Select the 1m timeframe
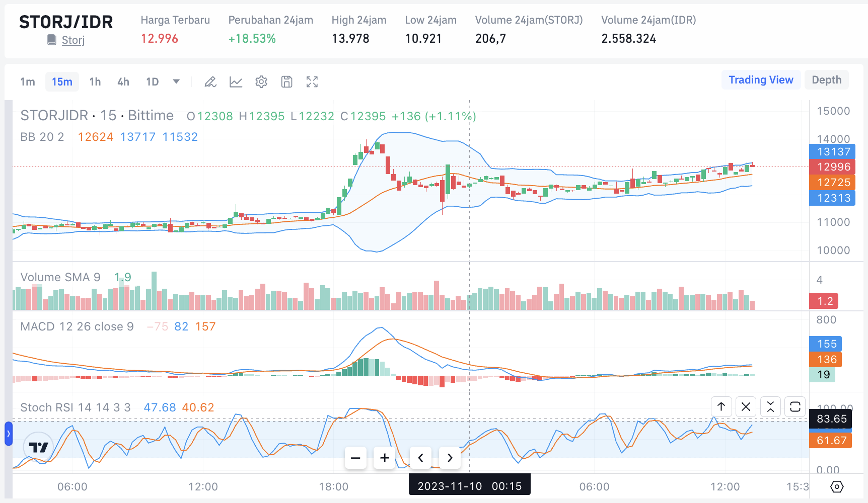 click(28, 81)
